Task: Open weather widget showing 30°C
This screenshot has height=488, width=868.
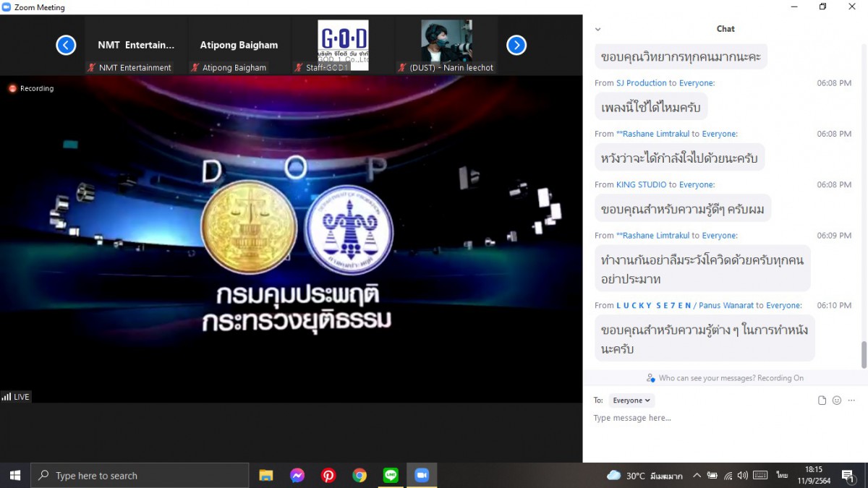Action: [x=644, y=476]
